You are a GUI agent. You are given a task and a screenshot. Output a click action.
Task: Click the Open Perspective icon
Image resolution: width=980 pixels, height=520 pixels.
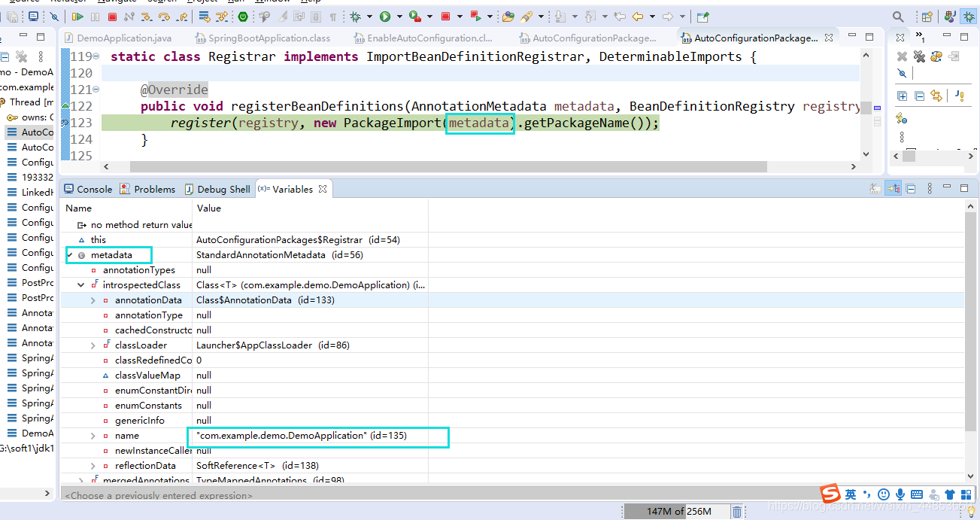coord(927,17)
